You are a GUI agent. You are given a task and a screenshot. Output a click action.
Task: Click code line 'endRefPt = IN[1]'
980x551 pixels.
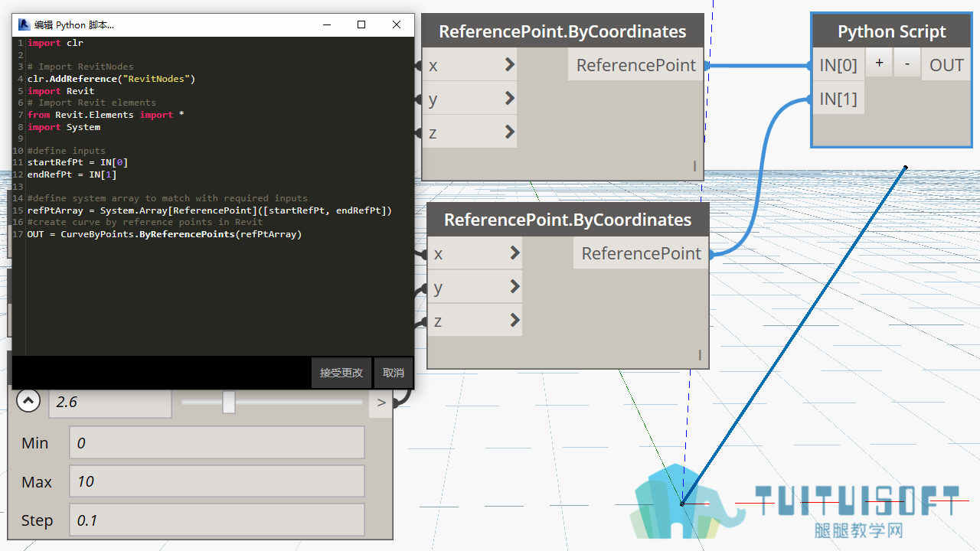72,174
